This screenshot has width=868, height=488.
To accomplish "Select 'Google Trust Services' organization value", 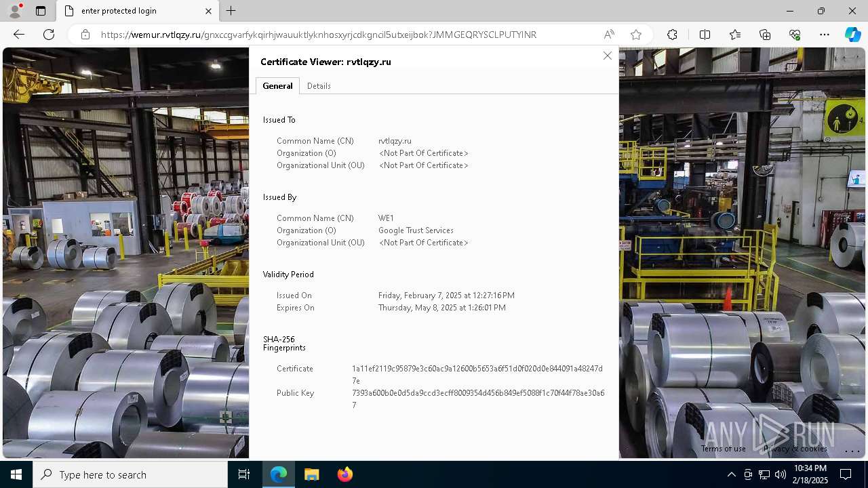I will 416,230.
